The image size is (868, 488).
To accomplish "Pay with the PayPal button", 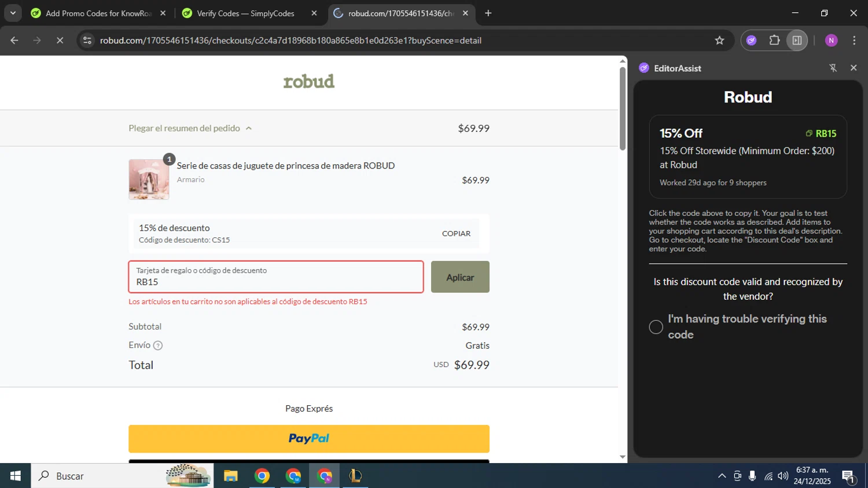I will click(x=309, y=439).
